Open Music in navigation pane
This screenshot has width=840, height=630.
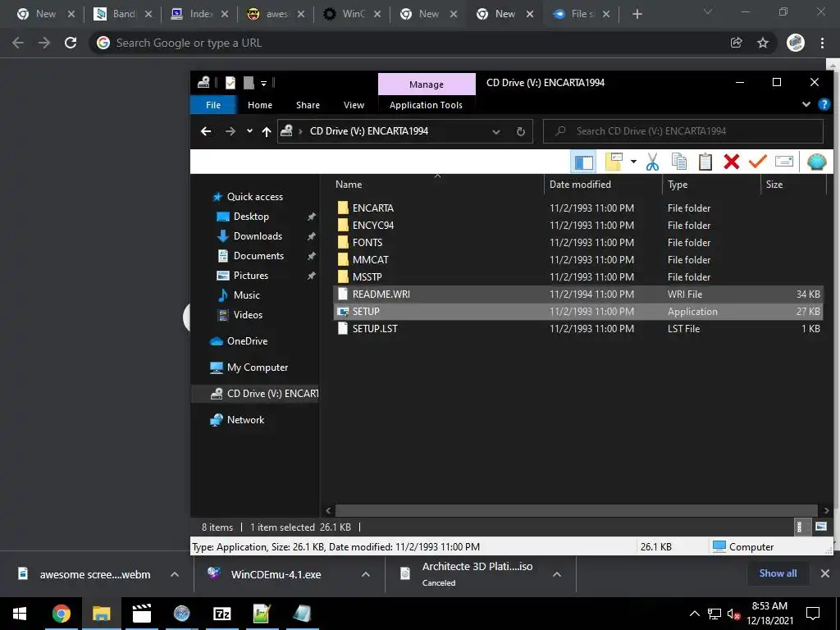click(x=246, y=295)
